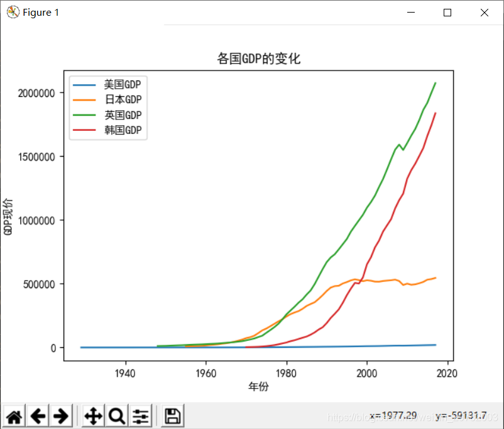The height and width of the screenshot is (429, 504).
Task: Maximize the Figure 1 window
Action: (x=447, y=12)
